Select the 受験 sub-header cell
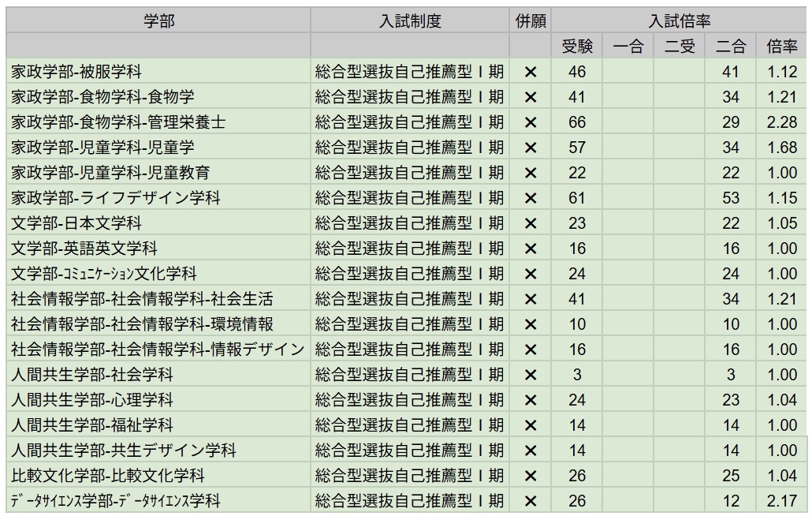The height and width of the screenshot is (516, 812). pos(577,46)
